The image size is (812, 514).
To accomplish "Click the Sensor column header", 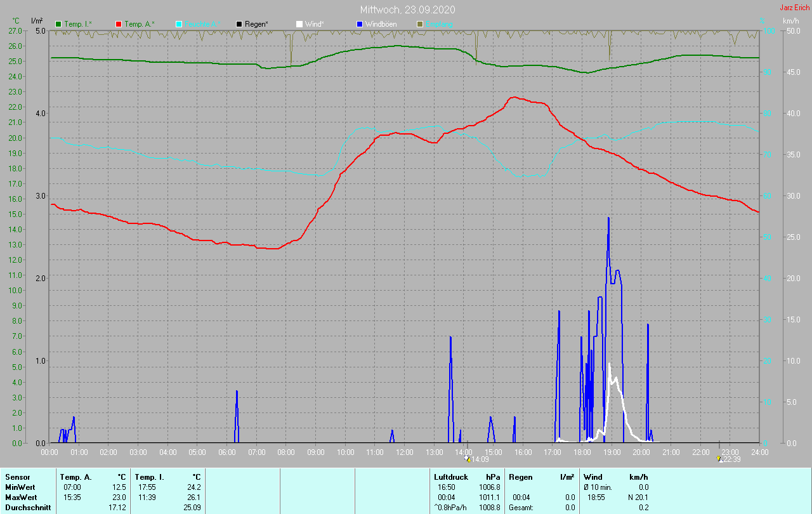I will pos(18,477).
